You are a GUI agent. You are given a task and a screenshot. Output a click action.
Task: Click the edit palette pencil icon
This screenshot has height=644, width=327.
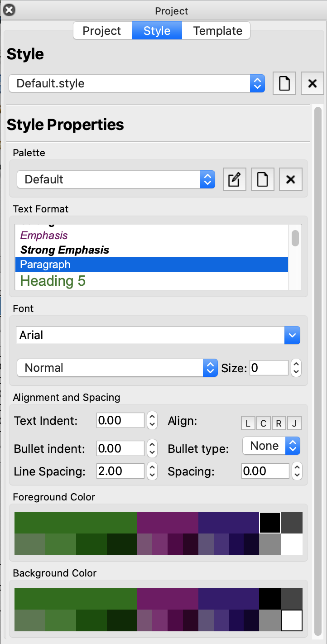click(235, 179)
